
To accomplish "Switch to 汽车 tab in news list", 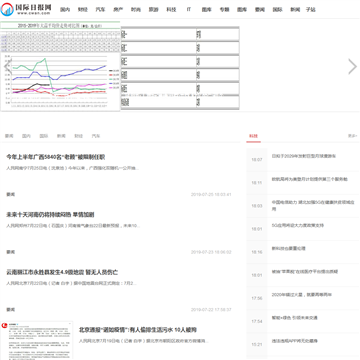I will click(x=96, y=136).
